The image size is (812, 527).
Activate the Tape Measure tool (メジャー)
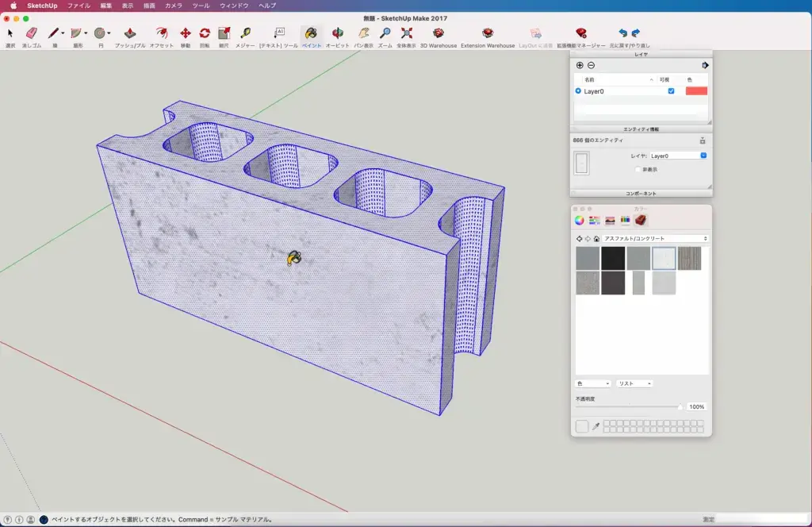click(245, 33)
